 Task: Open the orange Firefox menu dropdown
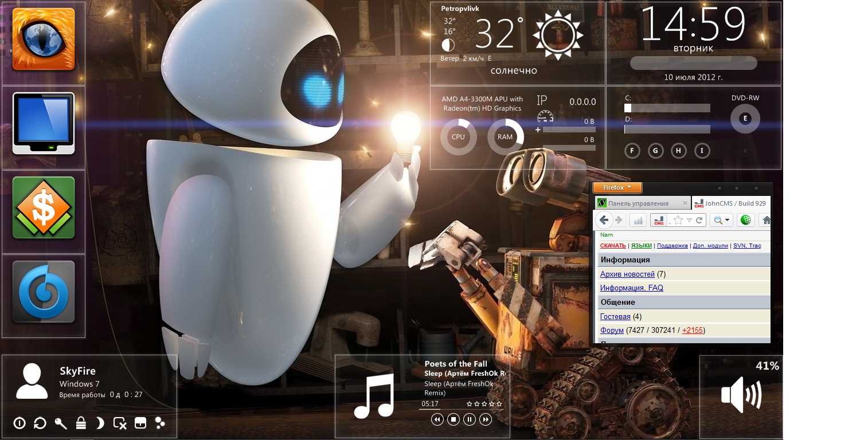617,188
